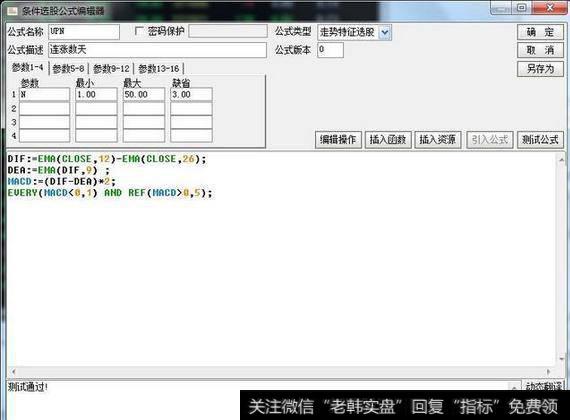Click the 另存为 button

coord(540,69)
